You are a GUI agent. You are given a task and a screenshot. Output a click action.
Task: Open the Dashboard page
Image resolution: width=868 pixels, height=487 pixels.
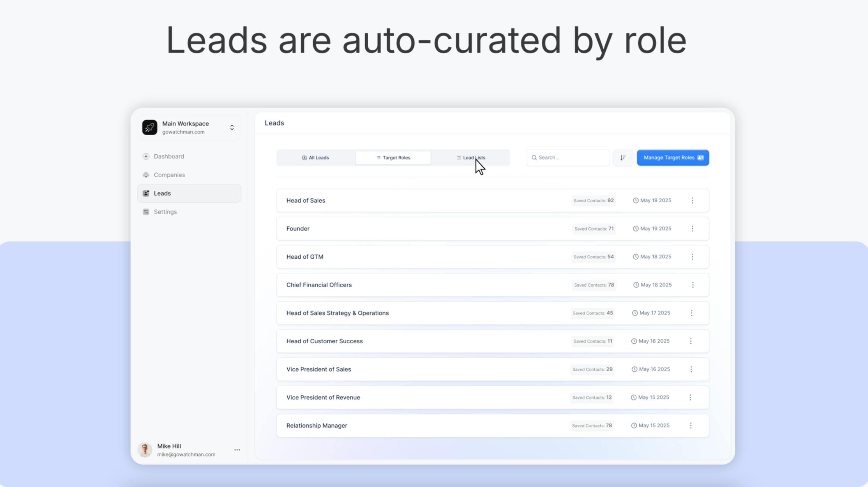(189, 156)
